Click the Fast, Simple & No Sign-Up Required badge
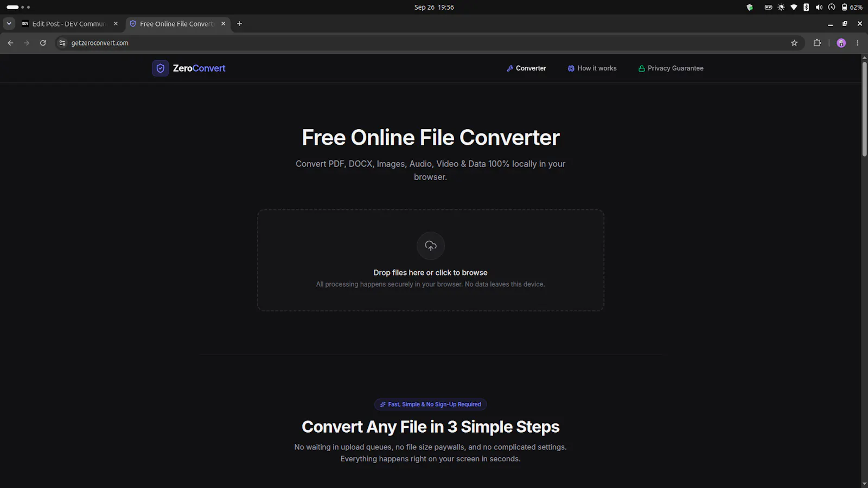The image size is (868, 488). point(431,404)
